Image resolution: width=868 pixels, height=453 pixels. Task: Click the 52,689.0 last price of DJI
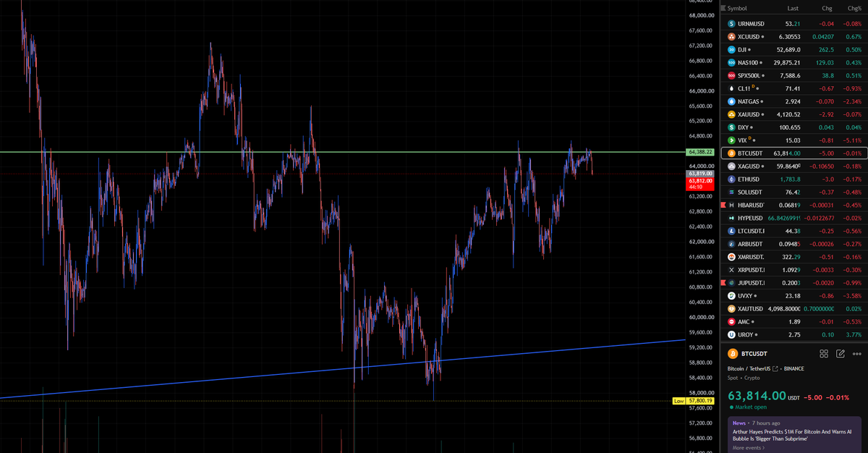(x=788, y=50)
